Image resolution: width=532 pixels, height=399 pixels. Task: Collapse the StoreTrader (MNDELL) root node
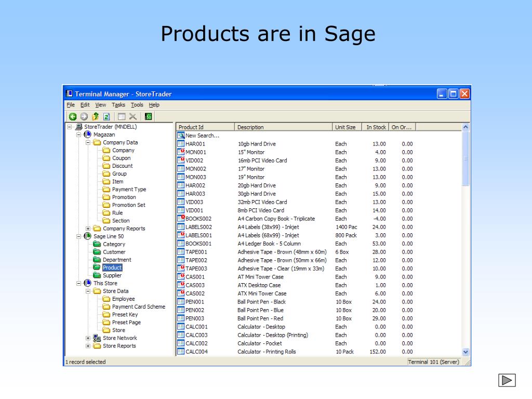pos(69,127)
